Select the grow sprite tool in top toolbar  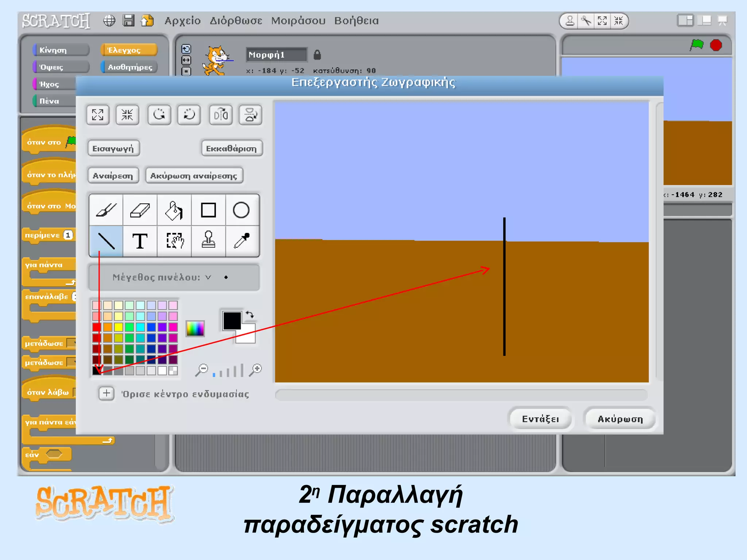[602, 21]
